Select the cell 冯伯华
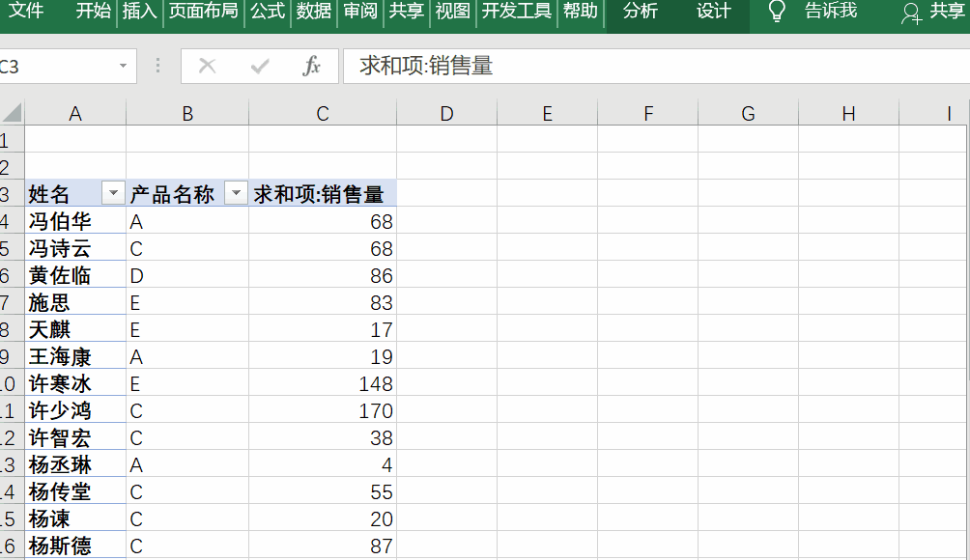970x560 pixels. (74, 221)
